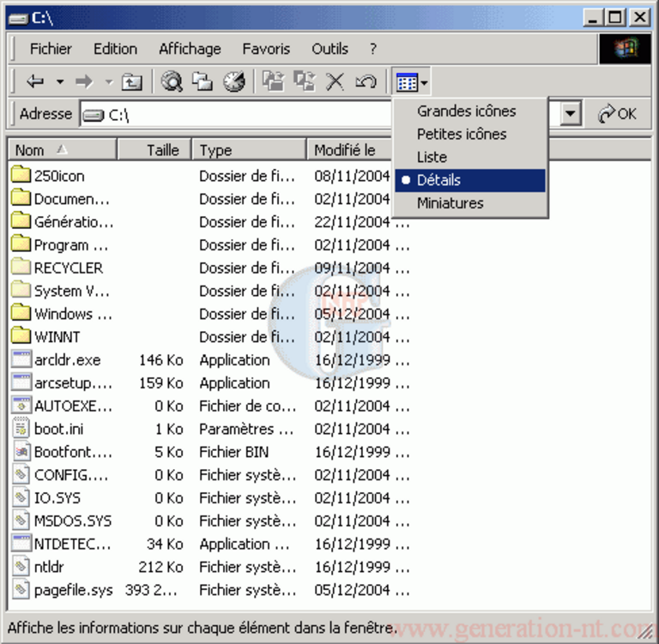659x644 pixels.
Task: Click the Paramètres type cell of boot.ini
Action: click(x=246, y=429)
